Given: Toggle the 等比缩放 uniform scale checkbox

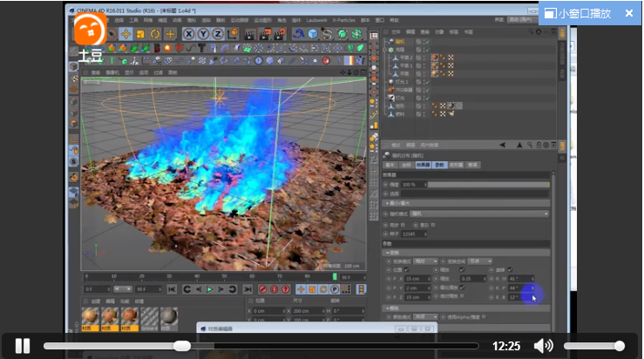Looking at the screenshot, I should pyautogui.click(x=462, y=288).
